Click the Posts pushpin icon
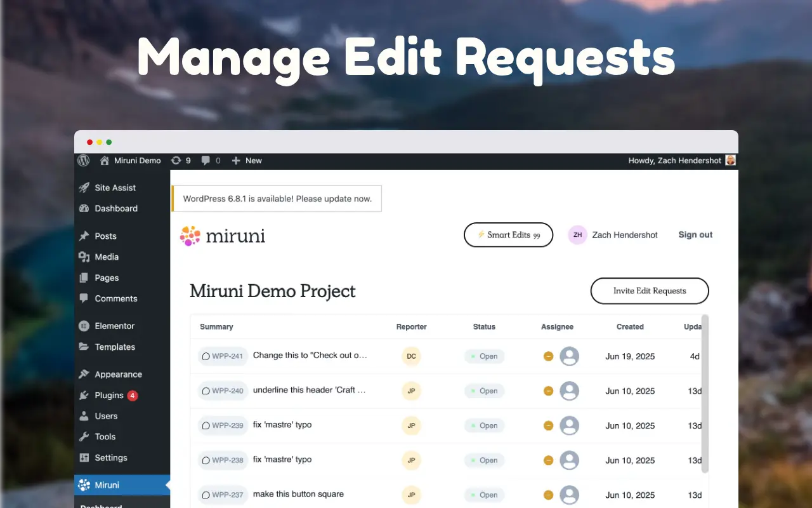The image size is (812, 508). [84, 236]
